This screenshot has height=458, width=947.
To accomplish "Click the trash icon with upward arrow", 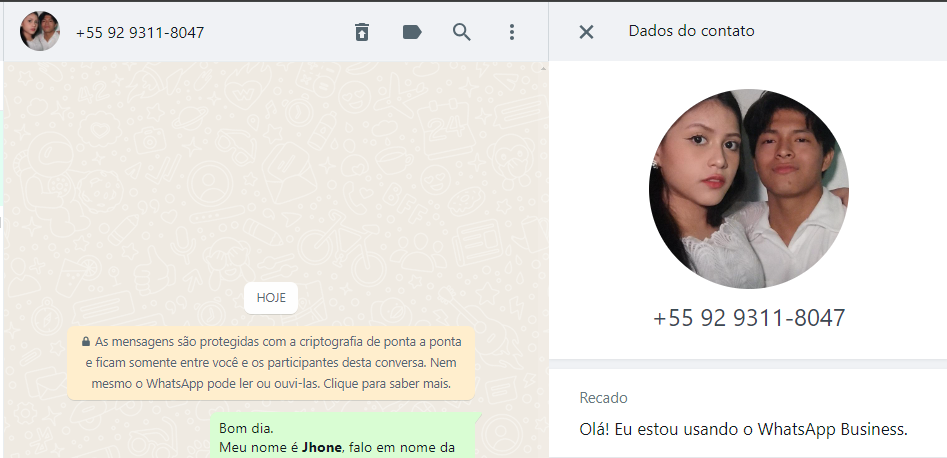I will (x=361, y=32).
